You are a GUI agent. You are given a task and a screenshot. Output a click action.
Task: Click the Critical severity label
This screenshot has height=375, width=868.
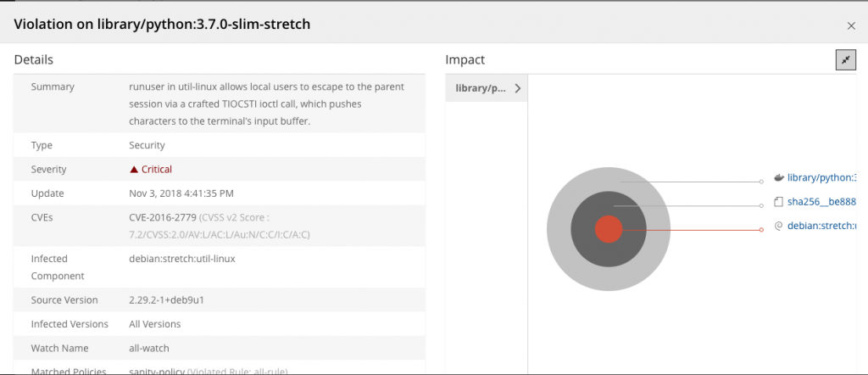157,170
